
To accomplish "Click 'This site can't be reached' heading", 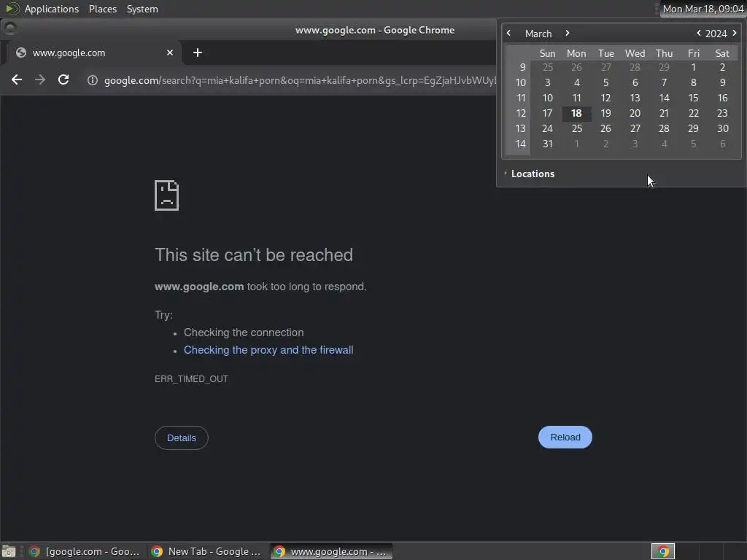I will [254, 254].
